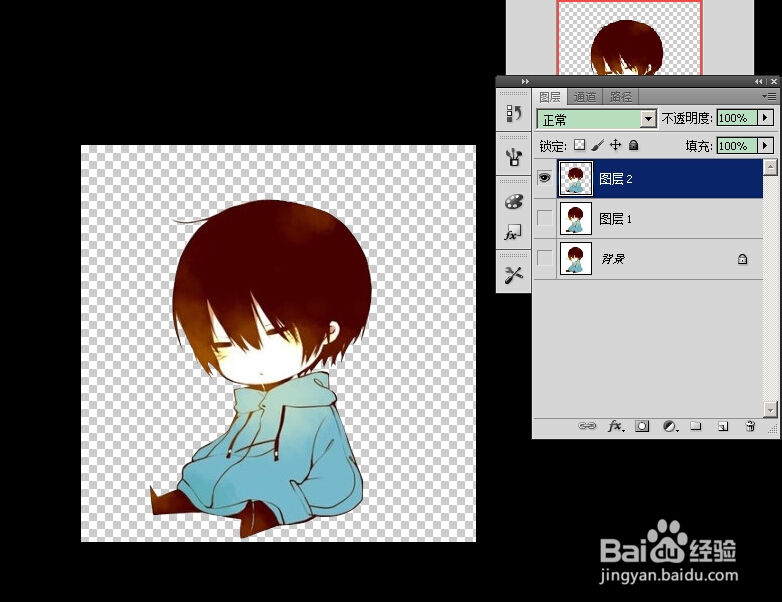Close the layers panel
Screen dimensions: 782x602
774,81
